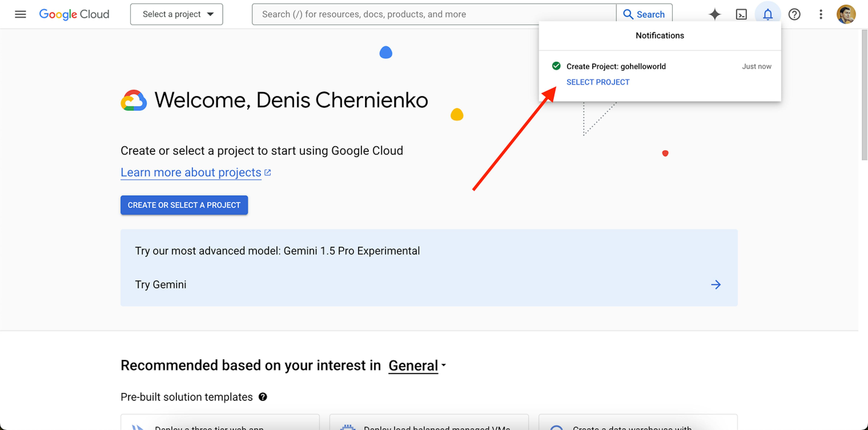Viewport: 868px width, 430px height.
Task: Click the Gemini 1.5 Pro Experimental banner text
Action: coord(277,251)
